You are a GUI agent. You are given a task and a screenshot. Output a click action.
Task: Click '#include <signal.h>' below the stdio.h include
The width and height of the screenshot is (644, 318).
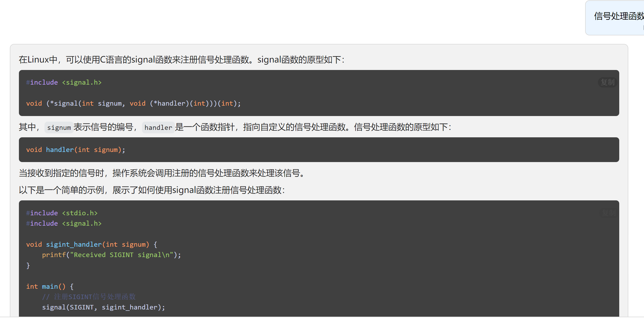pos(64,223)
